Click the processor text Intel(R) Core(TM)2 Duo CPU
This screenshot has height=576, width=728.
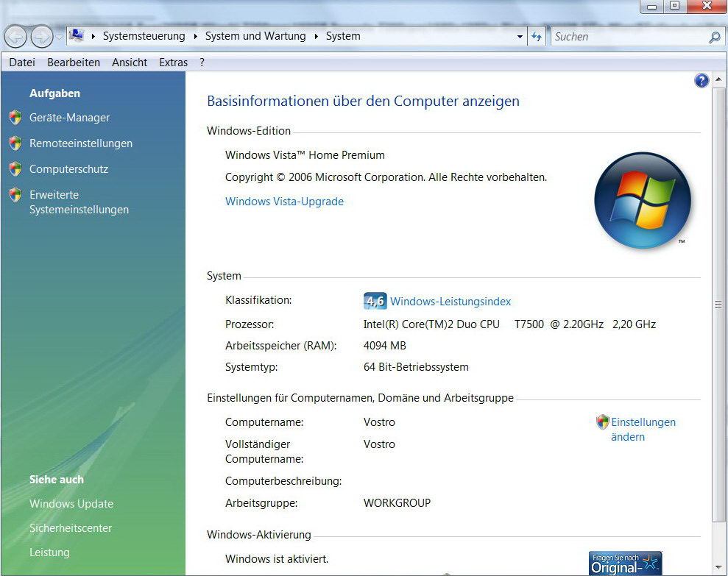tap(431, 324)
